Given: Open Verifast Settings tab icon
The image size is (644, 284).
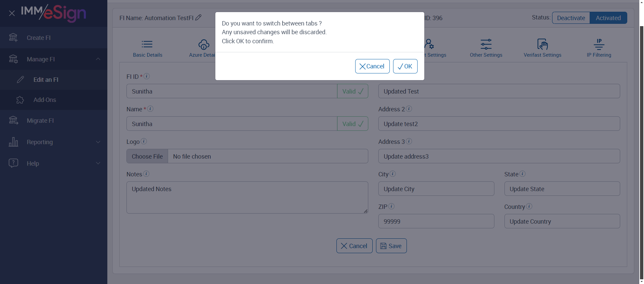Looking at the screenshot, I should (x=542, y=44).
